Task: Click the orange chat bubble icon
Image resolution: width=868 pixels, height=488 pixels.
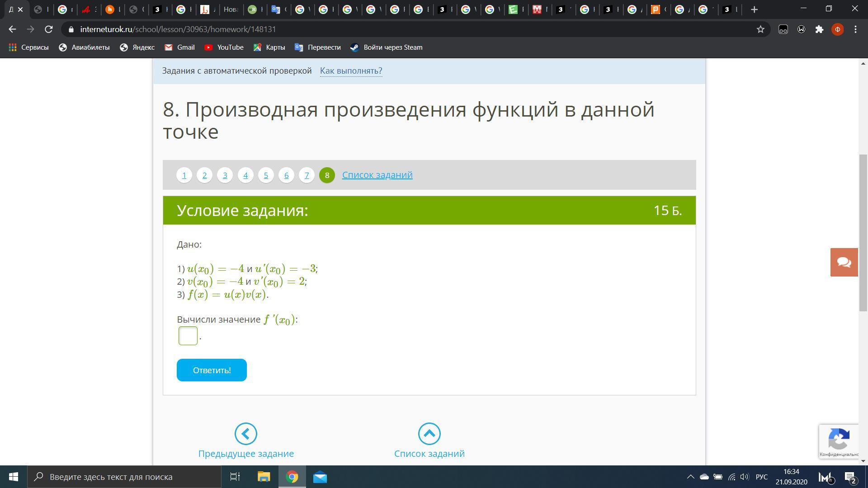Action: [844, 262]
